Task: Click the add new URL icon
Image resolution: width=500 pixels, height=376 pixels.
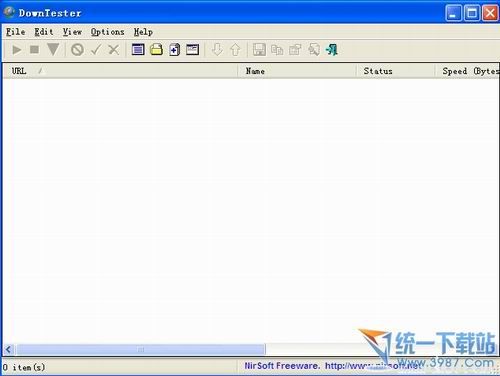Action: tap(174, 50)
